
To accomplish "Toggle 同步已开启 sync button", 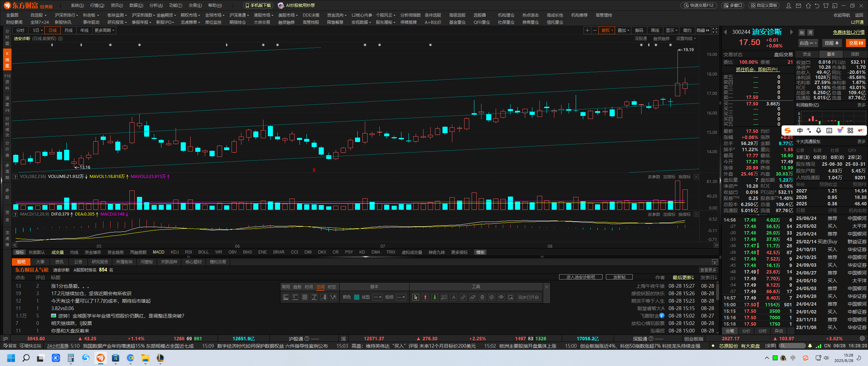I will pos(528,297).
